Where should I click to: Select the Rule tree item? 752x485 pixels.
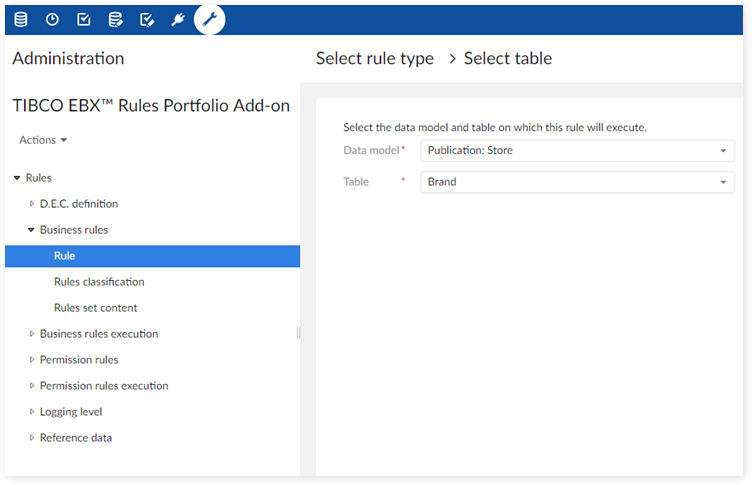[x=153, y=256]
